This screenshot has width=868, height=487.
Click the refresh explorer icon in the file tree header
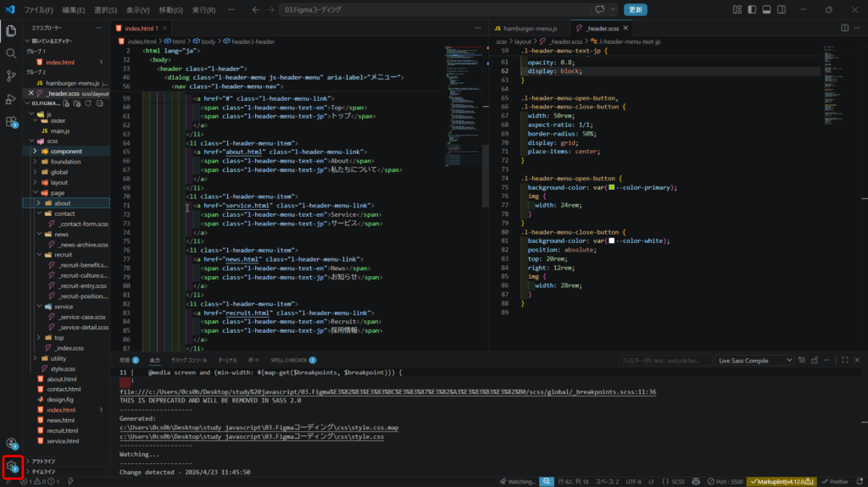(88, 102)
